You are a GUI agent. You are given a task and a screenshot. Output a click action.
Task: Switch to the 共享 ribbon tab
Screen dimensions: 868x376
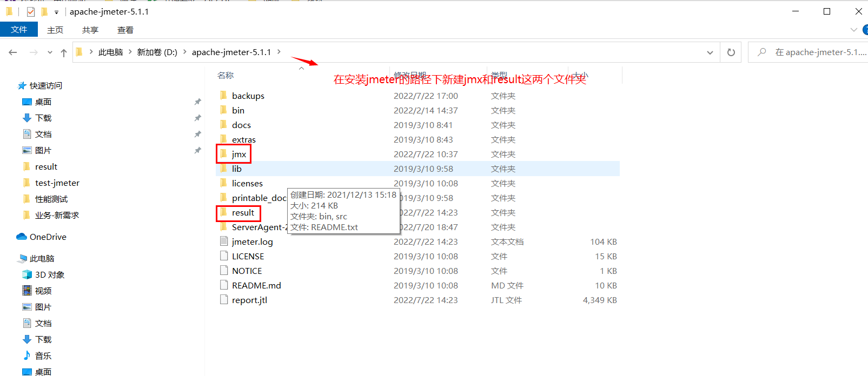[90, 30]
